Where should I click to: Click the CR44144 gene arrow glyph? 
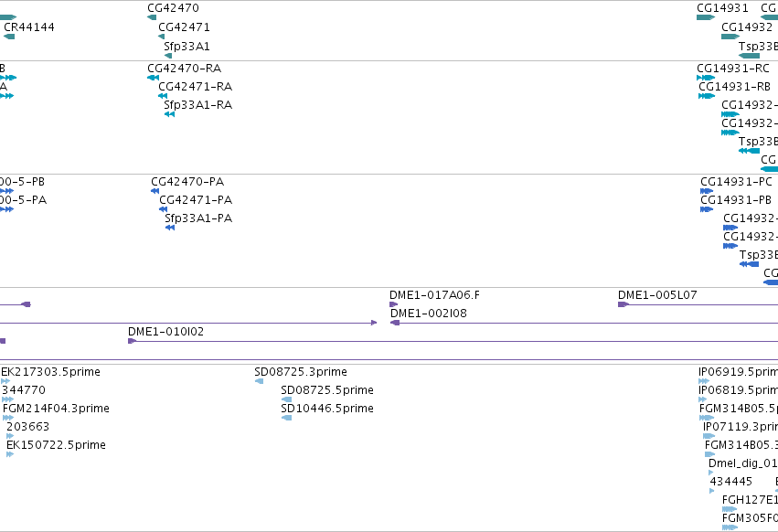point(9,37)
